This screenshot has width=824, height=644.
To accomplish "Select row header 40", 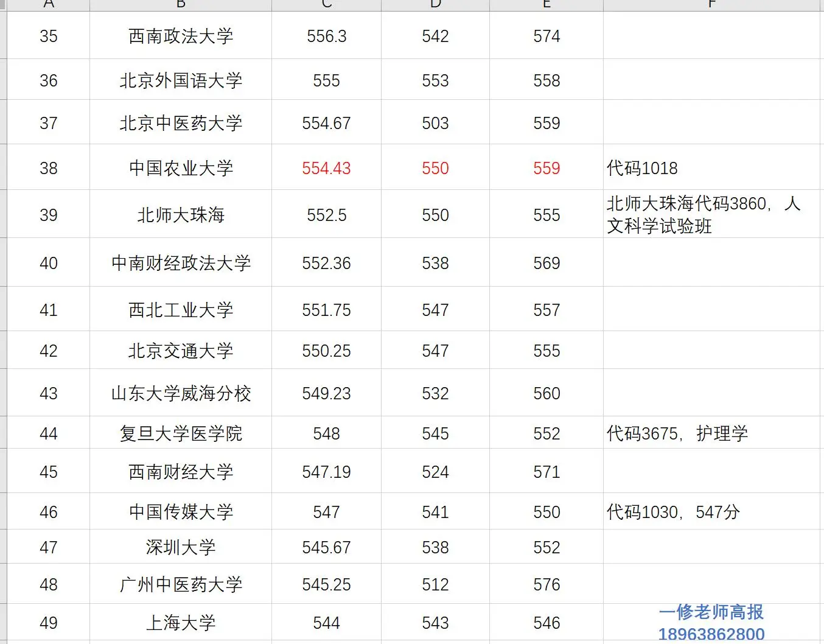I will [49, 263].
